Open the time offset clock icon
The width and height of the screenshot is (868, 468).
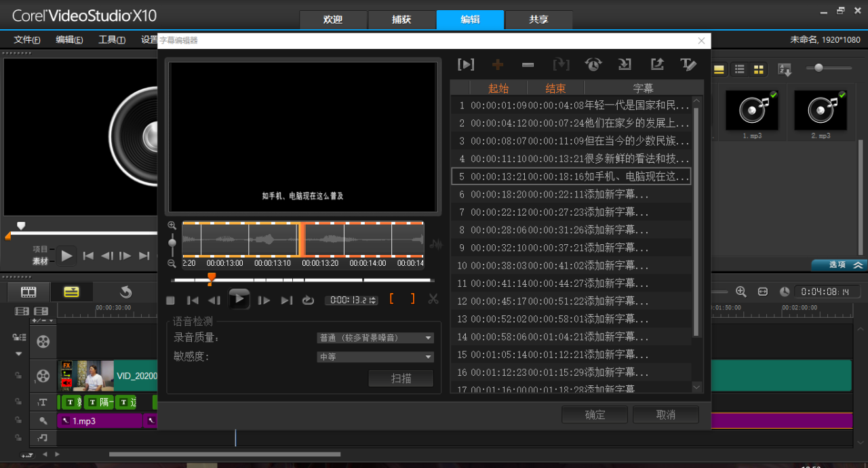[593, 64]
